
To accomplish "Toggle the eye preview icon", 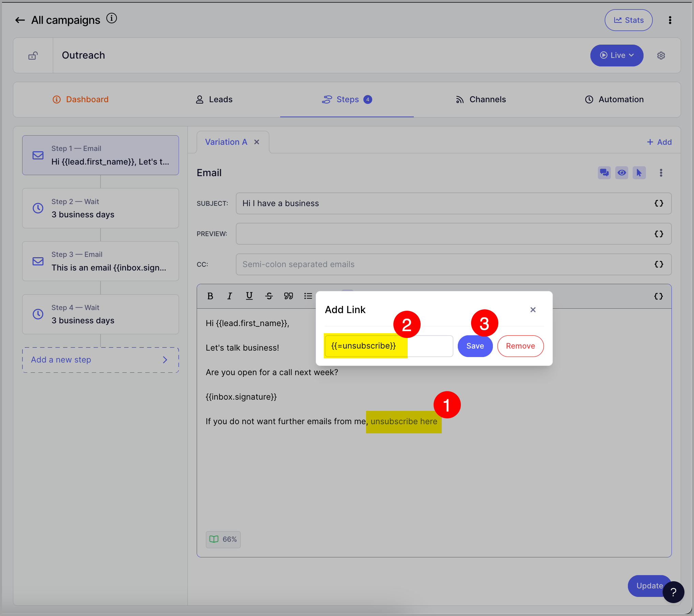I will tap(622, 173).
